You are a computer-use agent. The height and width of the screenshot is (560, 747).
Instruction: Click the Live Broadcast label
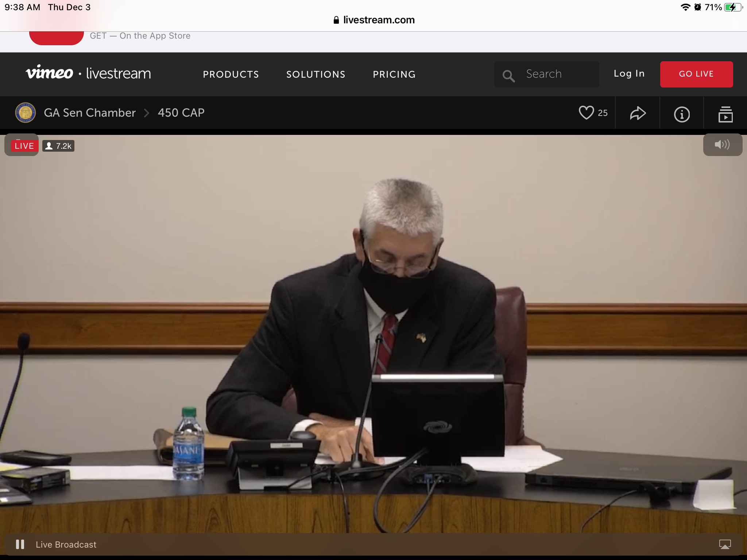66,544
